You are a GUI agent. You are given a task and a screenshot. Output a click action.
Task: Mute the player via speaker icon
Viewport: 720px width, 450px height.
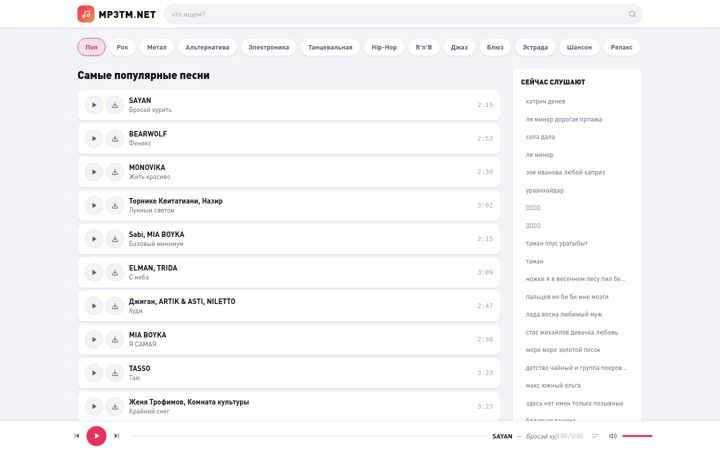click(x=613, y=436)
